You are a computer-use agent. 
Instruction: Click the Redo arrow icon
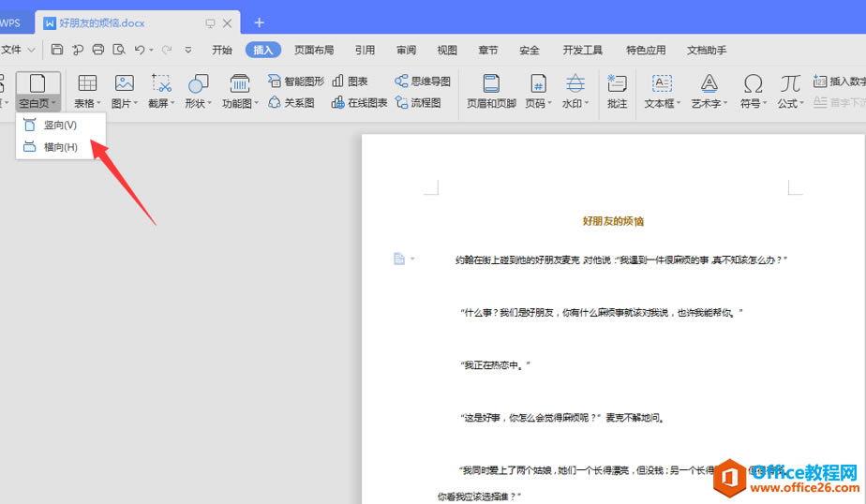tap(167, 50)
